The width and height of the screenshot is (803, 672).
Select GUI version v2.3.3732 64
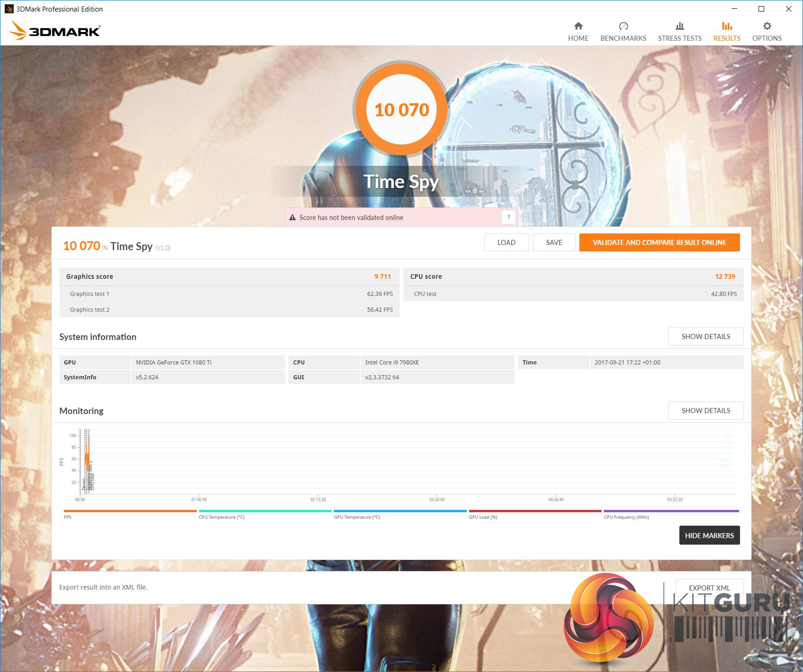tap(382, 377)
